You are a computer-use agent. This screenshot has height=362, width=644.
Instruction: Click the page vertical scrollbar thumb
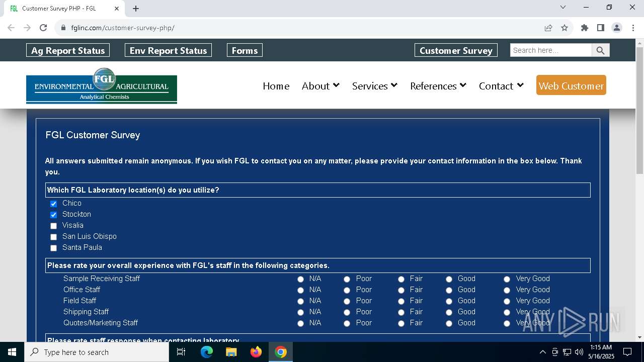click(639, 111)
